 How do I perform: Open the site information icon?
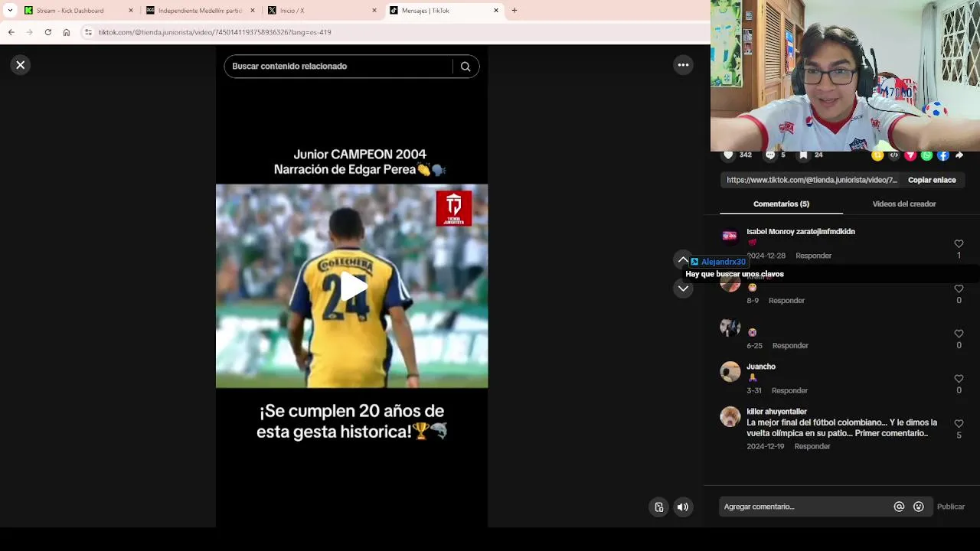[x=88, y=32]
